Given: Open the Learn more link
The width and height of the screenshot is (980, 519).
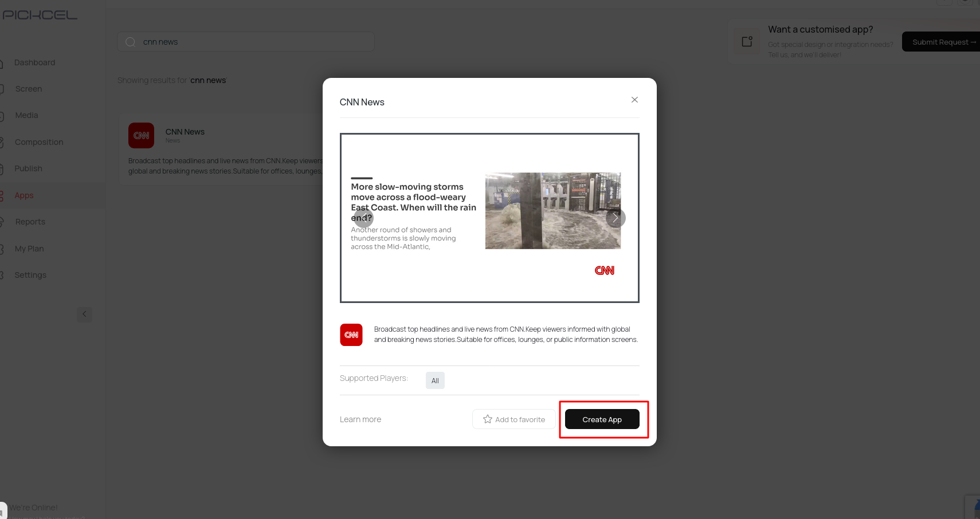Looking at the screenshot, I should tap(360, 419).
